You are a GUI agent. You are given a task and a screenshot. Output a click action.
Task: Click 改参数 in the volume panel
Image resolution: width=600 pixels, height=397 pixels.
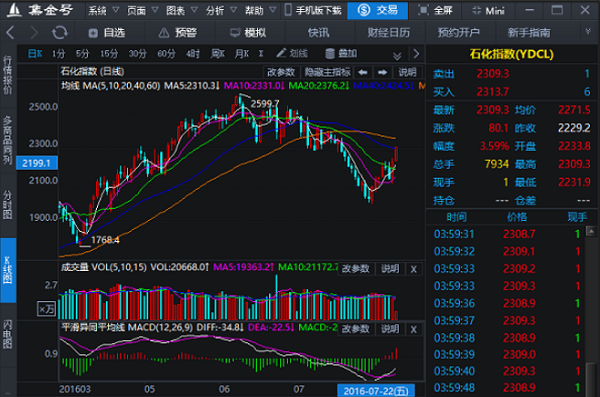[355, 269]
